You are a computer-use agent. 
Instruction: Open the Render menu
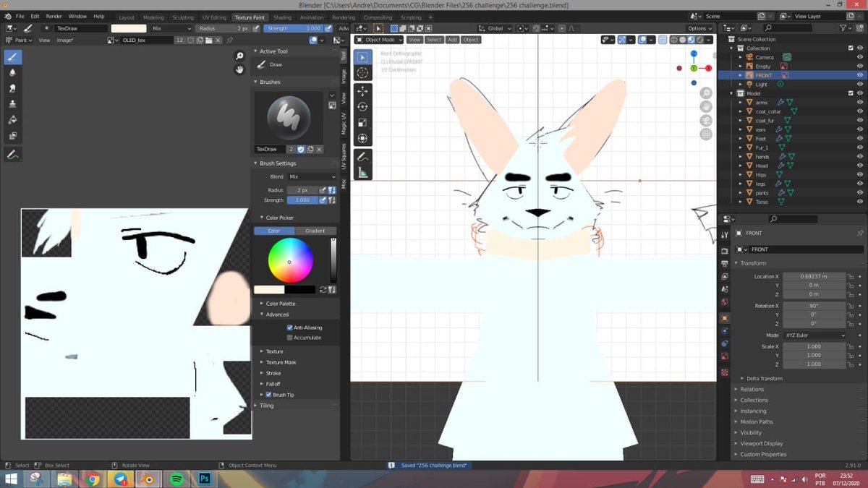tap(54, 16)
